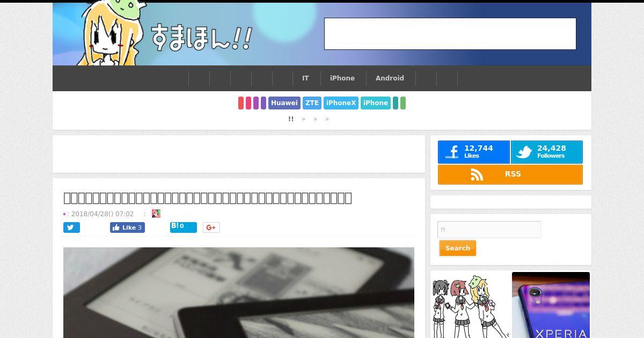Click the orange Search button
Viewport: 644px width, 338px height.
(x=458, y=248)
